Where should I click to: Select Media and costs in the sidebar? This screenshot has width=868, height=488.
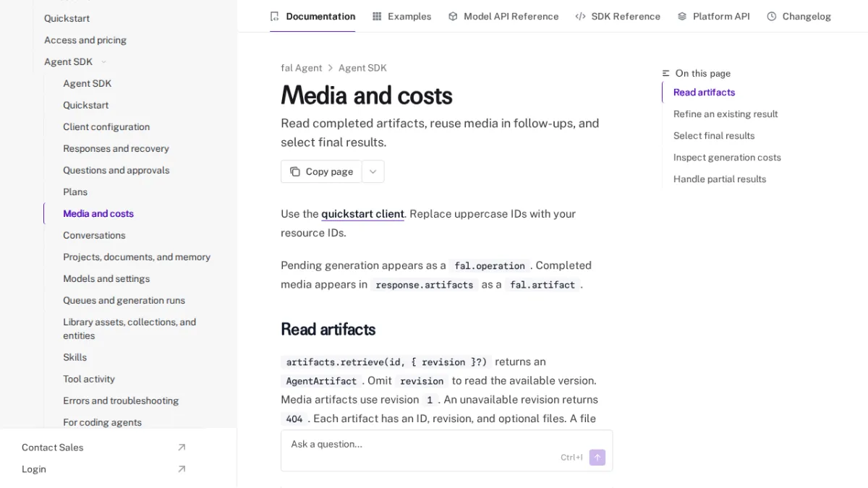[x=98, y=214]
